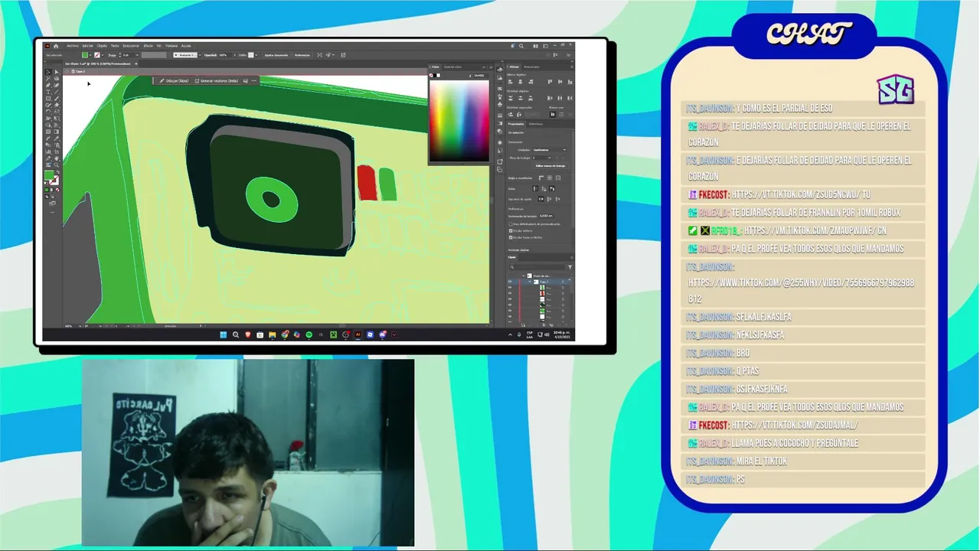Select the Zoom tool in the toolbar
Screen dimensions: 980x551
[x=57, y=165]
